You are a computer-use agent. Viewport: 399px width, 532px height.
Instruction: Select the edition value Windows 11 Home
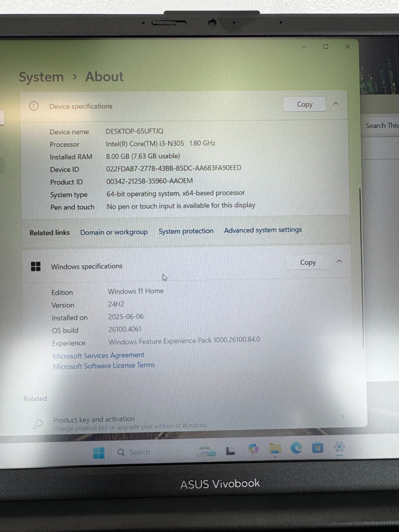[x=136, y=291]
